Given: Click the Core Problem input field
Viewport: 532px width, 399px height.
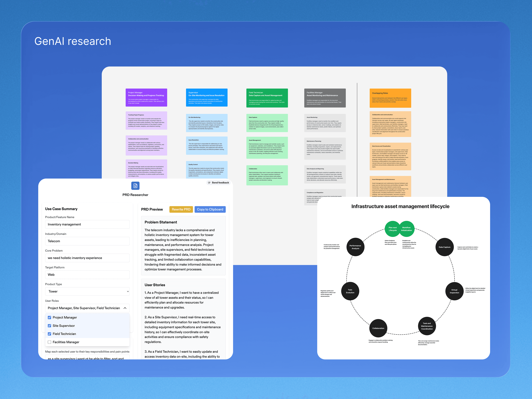Looking at the screenshot, I should click(x=87, y=258).
